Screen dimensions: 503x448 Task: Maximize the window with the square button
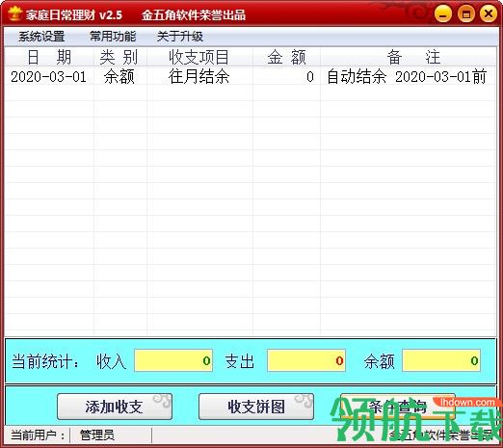tap(466, 13)
